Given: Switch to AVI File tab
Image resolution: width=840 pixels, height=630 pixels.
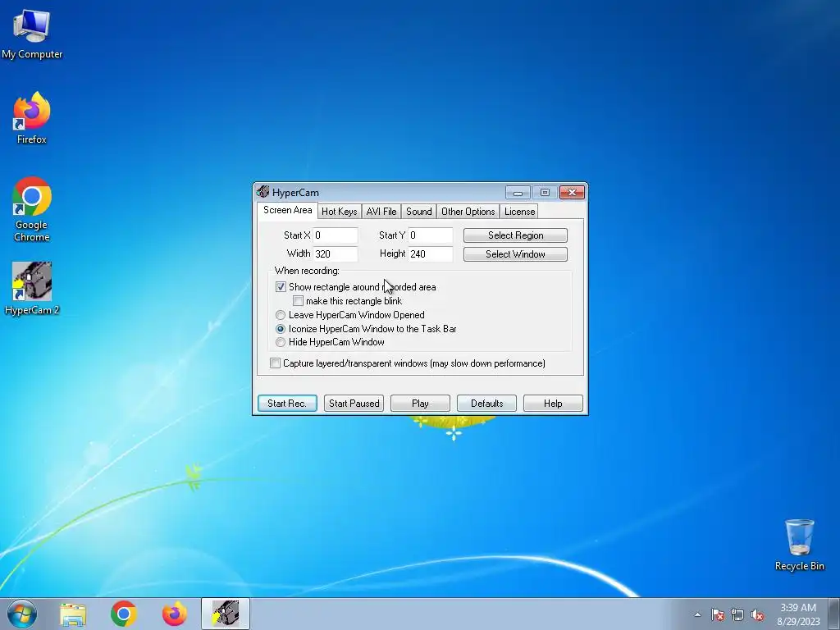Looking at the screenshot, I should coord(381,211).
